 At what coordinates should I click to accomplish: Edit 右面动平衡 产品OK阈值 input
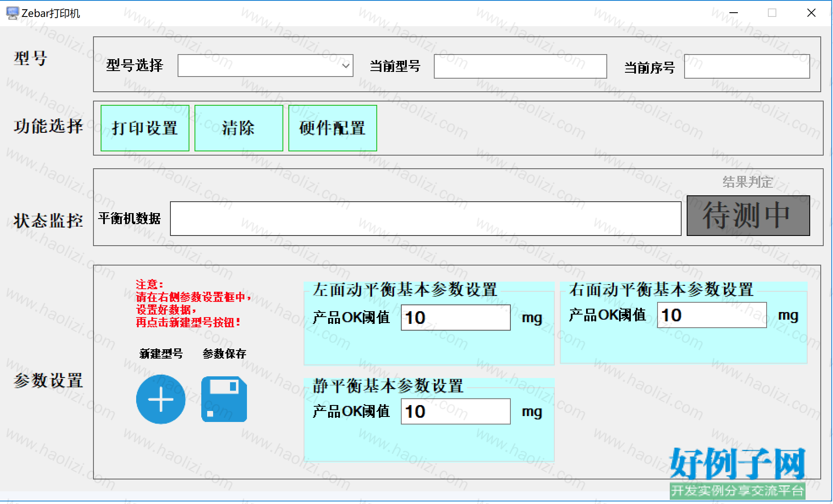tap(712, 315)
